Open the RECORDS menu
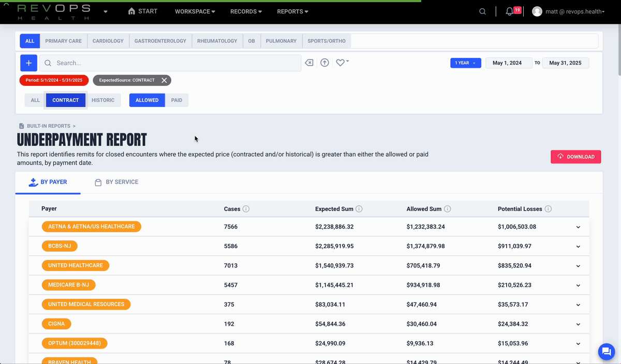 [246, 11]
